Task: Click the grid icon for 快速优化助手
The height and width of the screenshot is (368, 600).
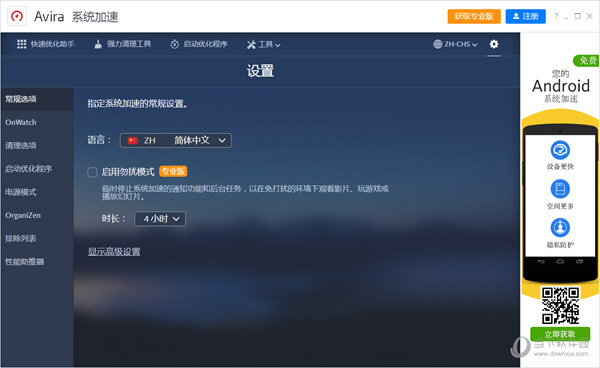Action: click(21, 44)
